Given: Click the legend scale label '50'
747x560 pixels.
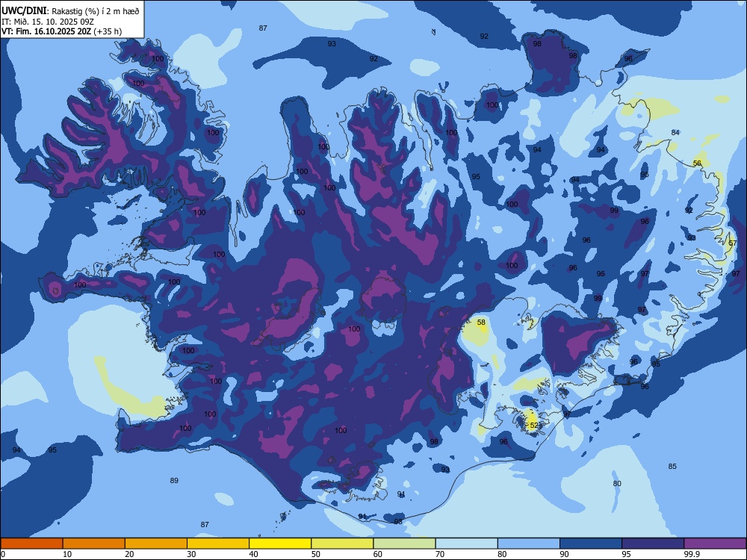Looking at the screenshot, I should click(x=316, y=554).
